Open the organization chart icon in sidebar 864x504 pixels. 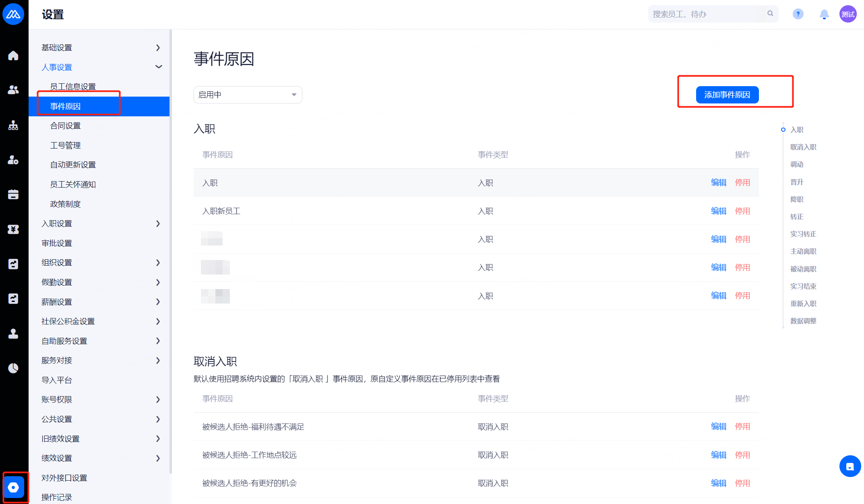coord(13,125)
